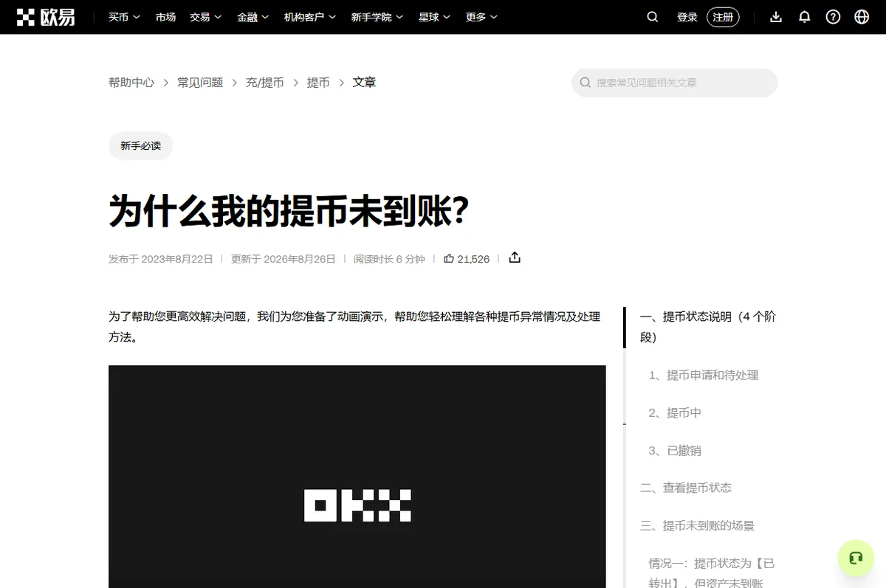This screenshot has width=886, height=588.
Task: Go to 提币 breadcrumb
Action: (x=318, y=83)
